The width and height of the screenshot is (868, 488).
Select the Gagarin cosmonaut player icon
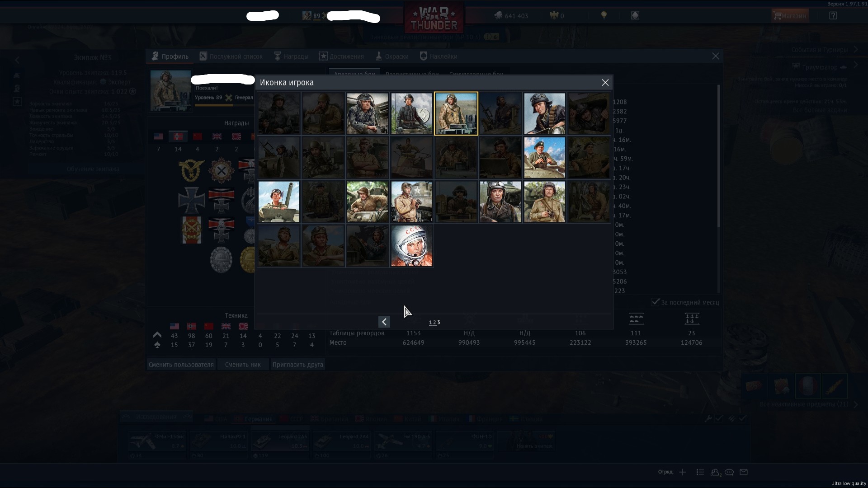click(411, 246)
